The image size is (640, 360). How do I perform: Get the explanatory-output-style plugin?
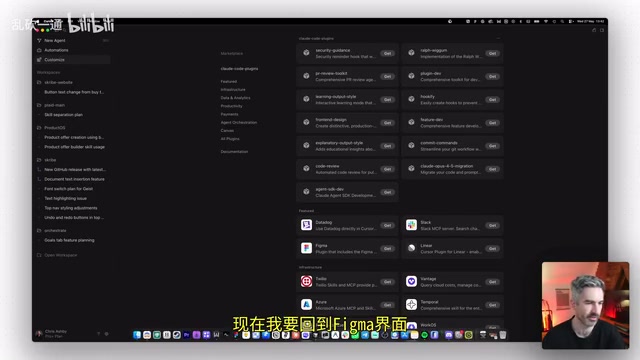(x=387, y=146)
